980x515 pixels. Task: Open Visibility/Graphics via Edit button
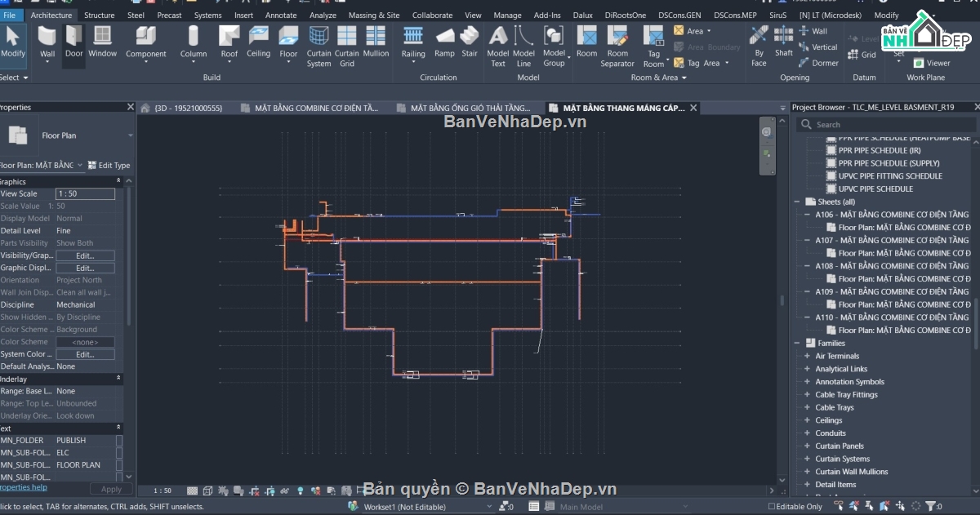pos(85,255)
